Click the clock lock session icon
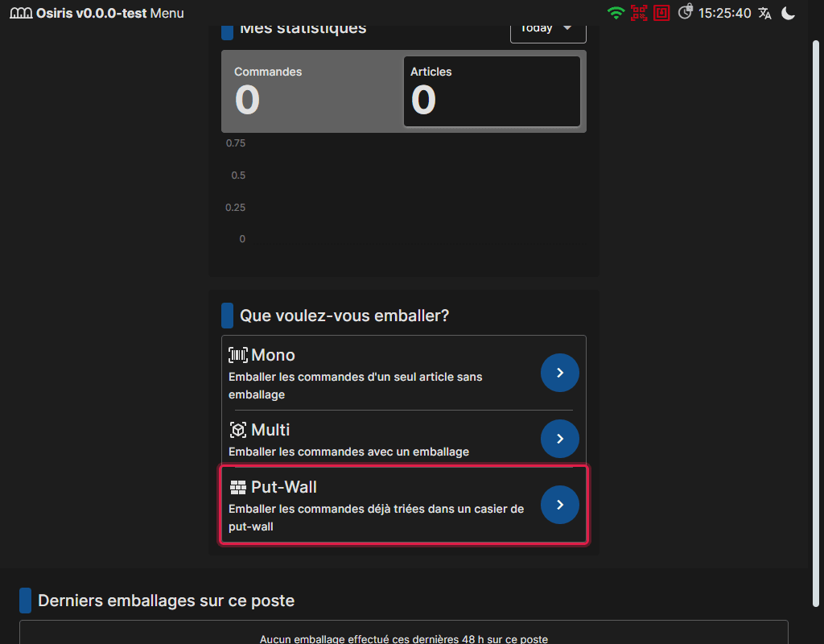824x644 pixels. [x=686, y=11]
